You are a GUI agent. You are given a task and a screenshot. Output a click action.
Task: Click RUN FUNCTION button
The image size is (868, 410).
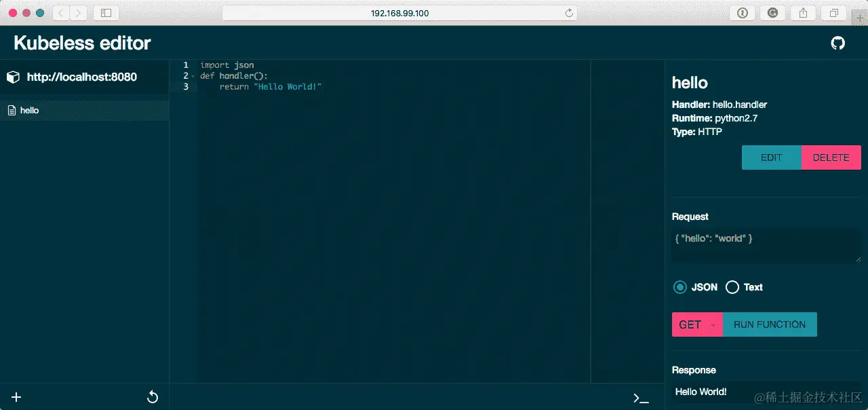click(770, 324)
